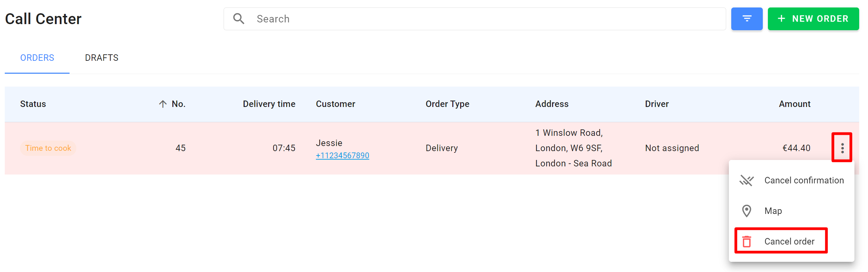
Task: Create a new order with NEW ORDER
Action: point(813,19)
